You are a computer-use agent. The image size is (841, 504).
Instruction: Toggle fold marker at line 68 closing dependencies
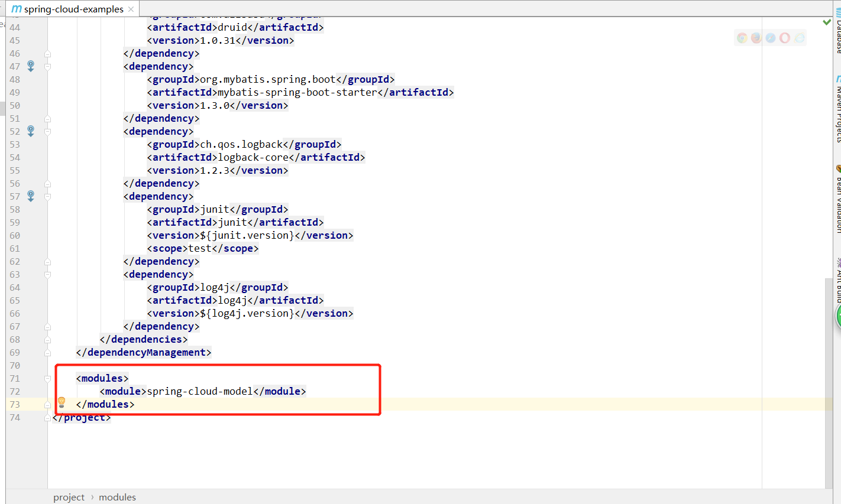tap(47, 340)
